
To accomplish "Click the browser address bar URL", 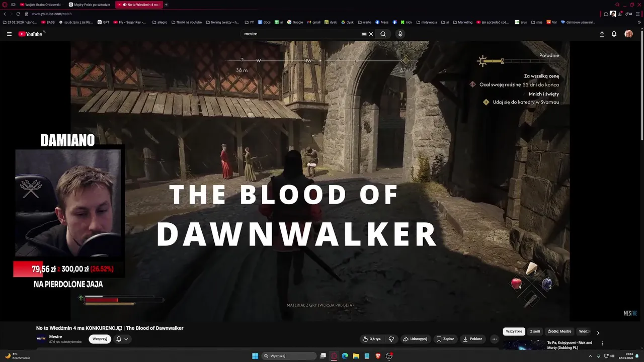I will pos(52,14).
